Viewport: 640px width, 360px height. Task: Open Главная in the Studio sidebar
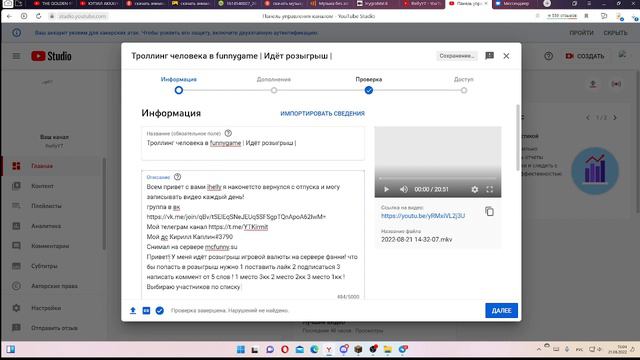click(x=52, y=166)
